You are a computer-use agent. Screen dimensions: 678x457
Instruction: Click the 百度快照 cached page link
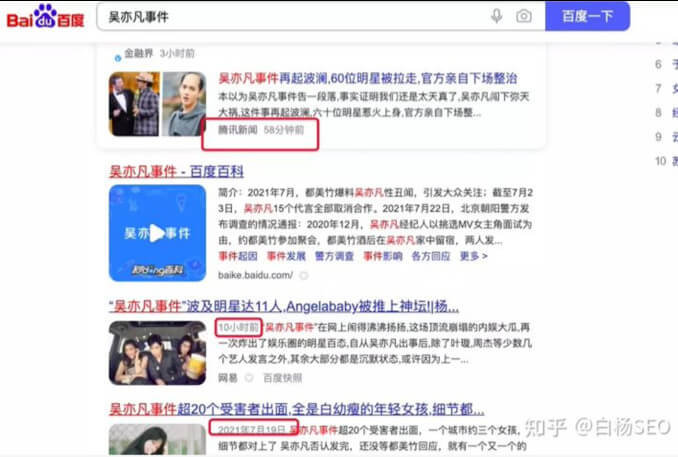coord(283,378)
